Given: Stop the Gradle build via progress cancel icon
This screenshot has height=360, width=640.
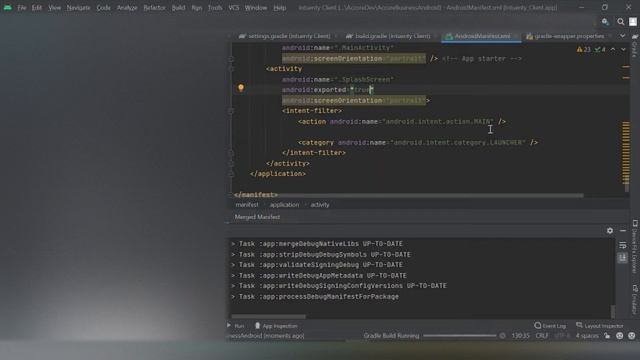Looking at the screenshot, I should (x=502, y=336).
